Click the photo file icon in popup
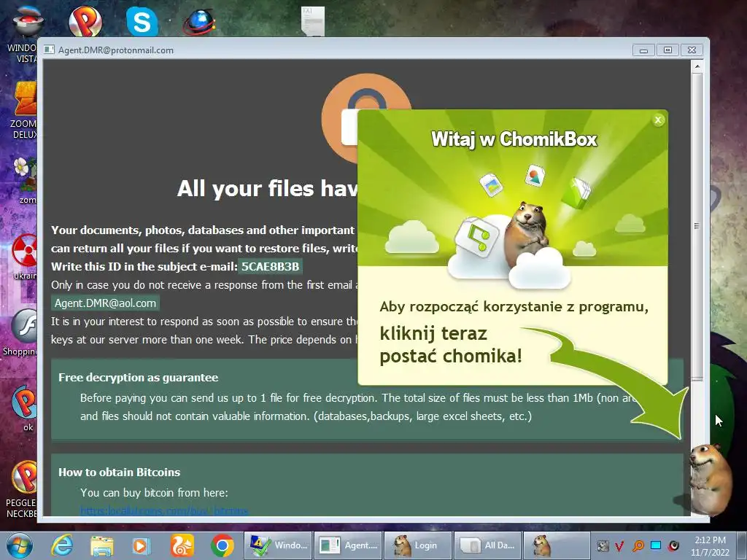 [x=491, y=184]
